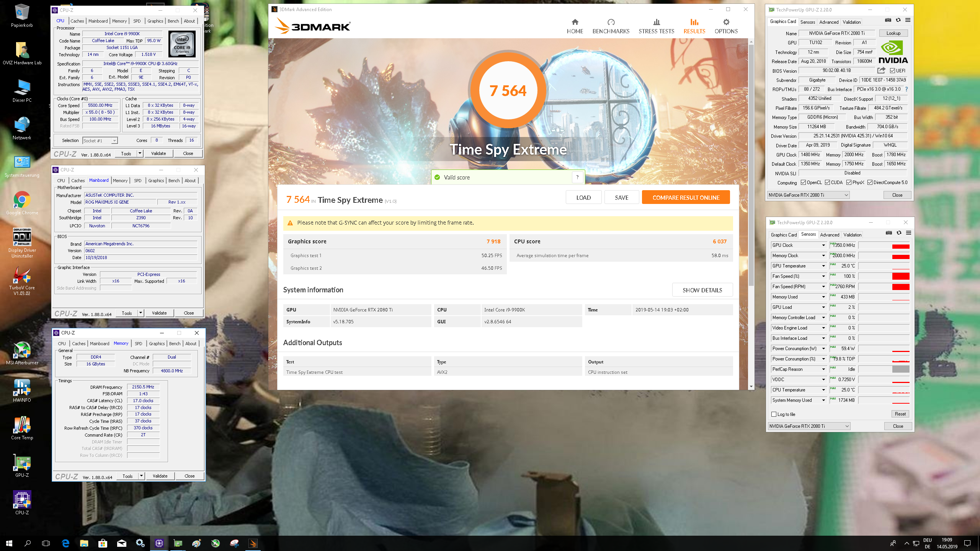Open OPTIONS gear in 3DMark
The image size is (980, 551).
tap(726, 26)
